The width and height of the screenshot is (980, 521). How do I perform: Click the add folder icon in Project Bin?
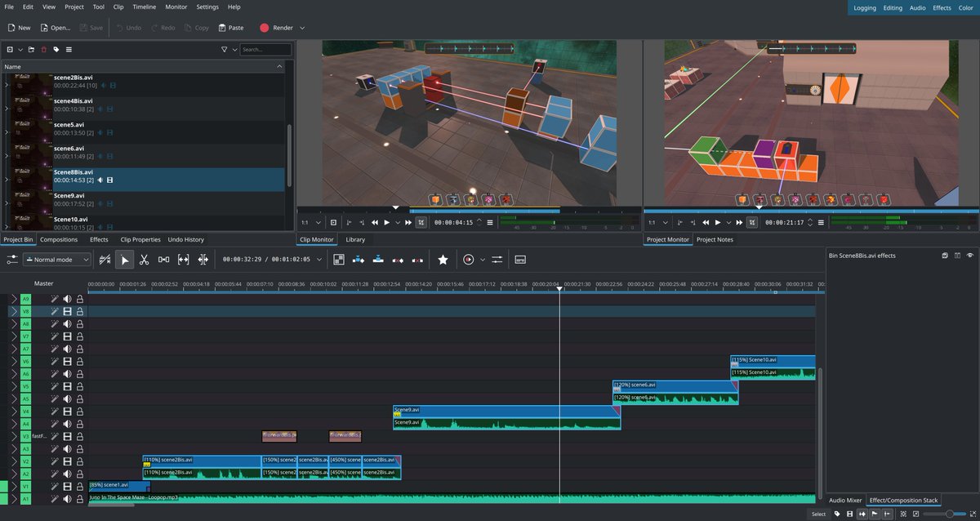click(x=32, y=50)
